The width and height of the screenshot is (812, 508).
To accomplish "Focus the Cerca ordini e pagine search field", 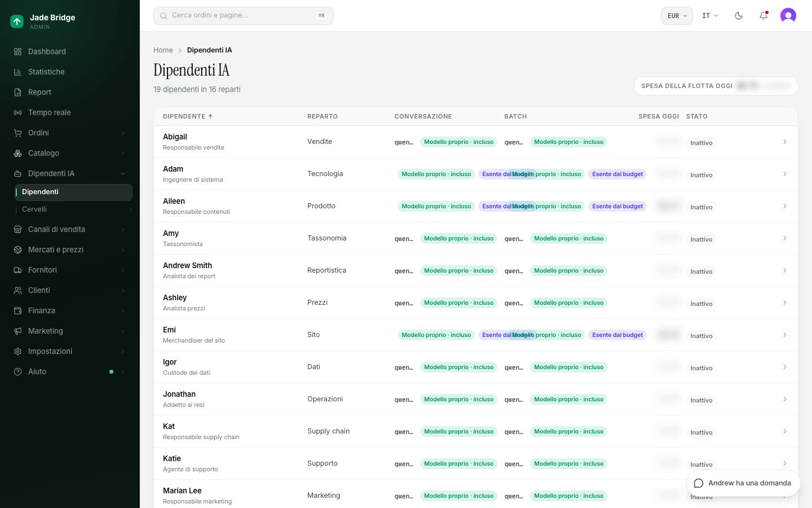I will (x=244, y=16).
